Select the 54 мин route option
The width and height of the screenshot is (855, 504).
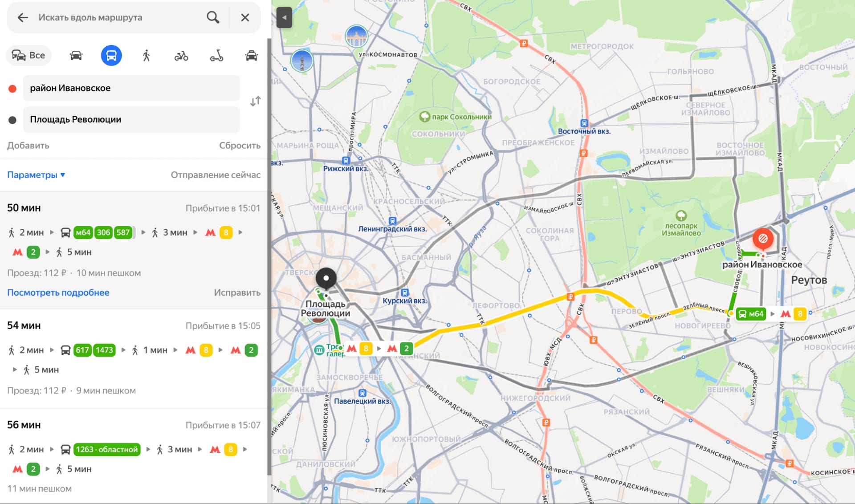pyautogui.click(x=134, y=358)
